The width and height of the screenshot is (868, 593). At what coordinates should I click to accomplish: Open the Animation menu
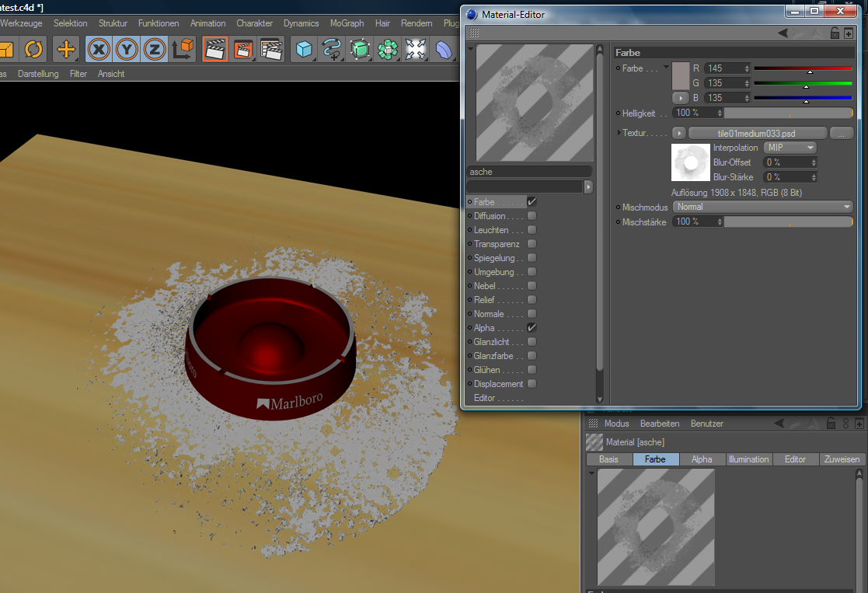point(207,23)
